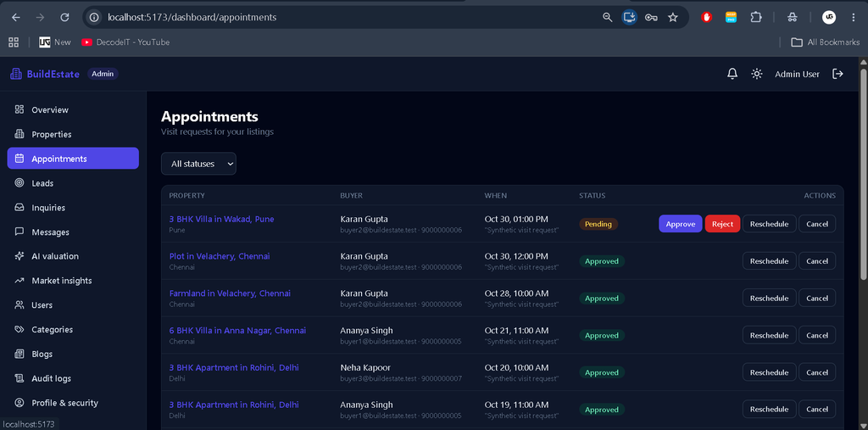Click the Categories tag icon in sidebar
This screenshot has height=430, width=868.
point(19,329)
